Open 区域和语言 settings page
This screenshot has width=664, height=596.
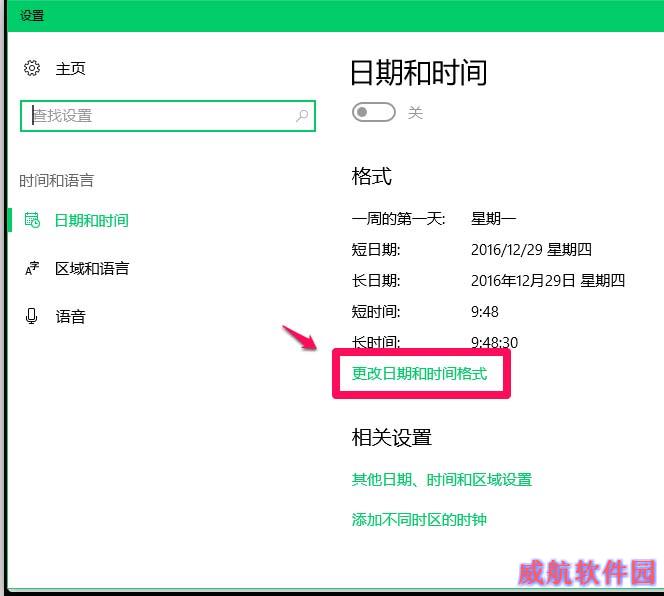(92, 268)
